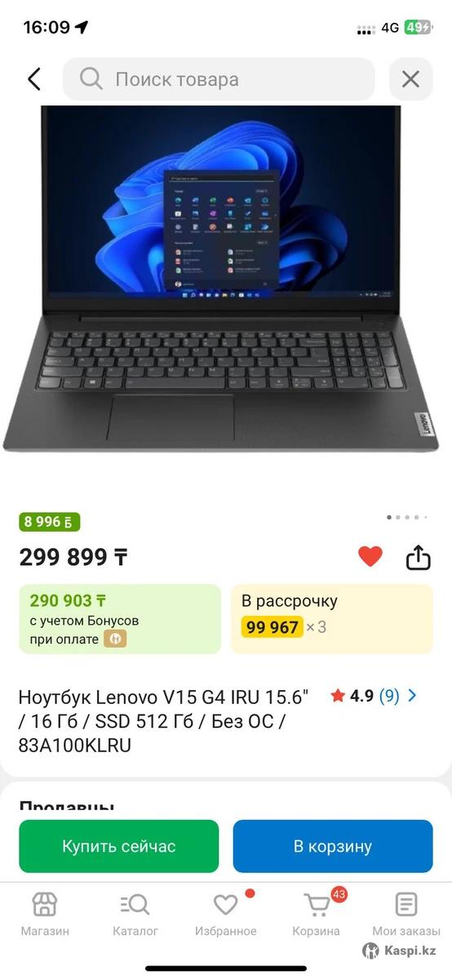
Task: Open the Мои заказы icon
Action: pyautogui.click(x=406, y=914)
